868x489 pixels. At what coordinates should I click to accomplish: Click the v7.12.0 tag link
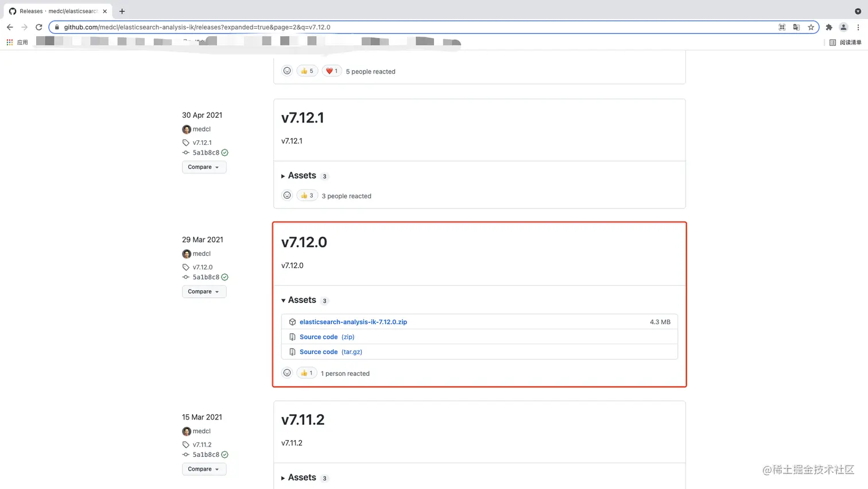point(203,267)
